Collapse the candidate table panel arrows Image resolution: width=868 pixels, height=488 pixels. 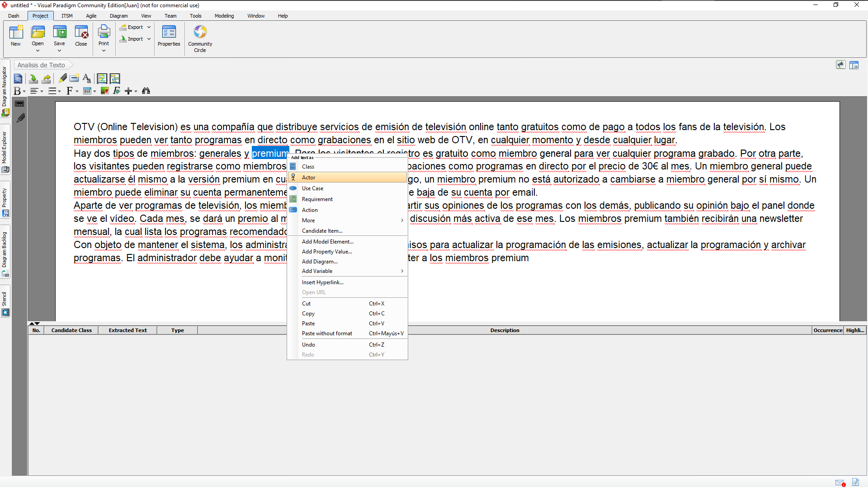pos(34,324)
